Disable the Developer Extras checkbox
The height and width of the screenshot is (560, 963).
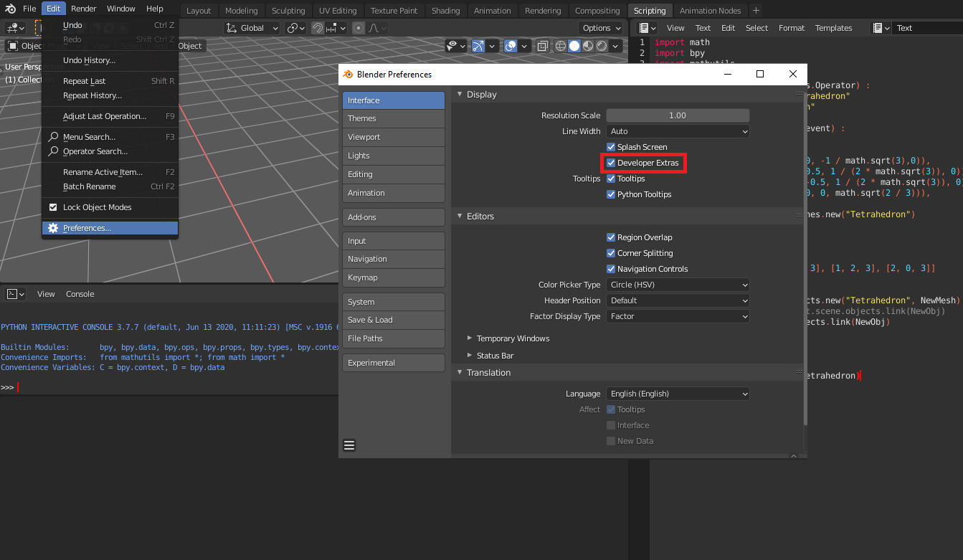[x=611, y=163]
